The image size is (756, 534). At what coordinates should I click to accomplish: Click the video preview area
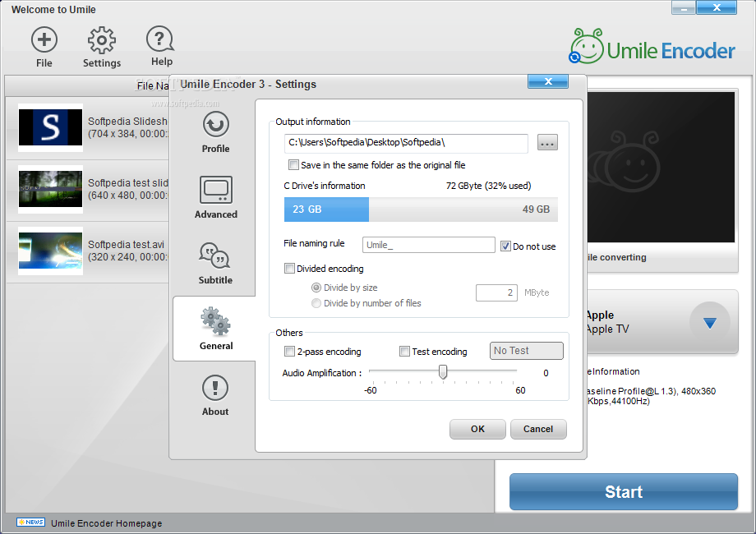click(661, 167)
